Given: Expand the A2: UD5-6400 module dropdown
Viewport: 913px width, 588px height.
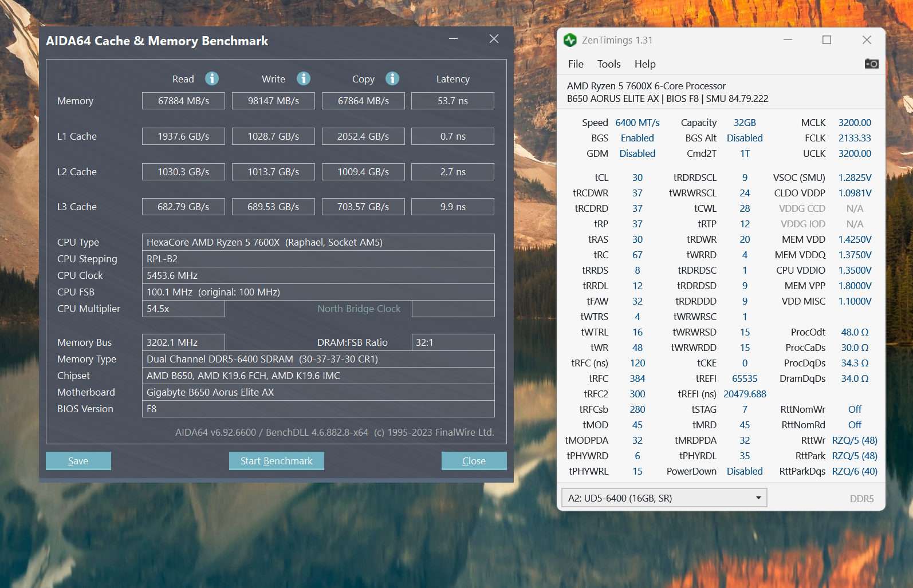Looking at the screenshot, I should coord(664,498).
